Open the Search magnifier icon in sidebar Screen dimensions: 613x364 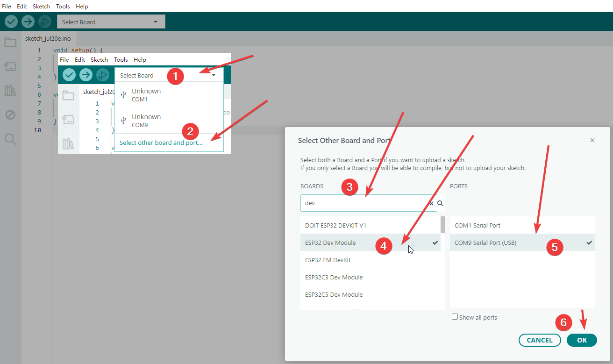tap(10, 139)
